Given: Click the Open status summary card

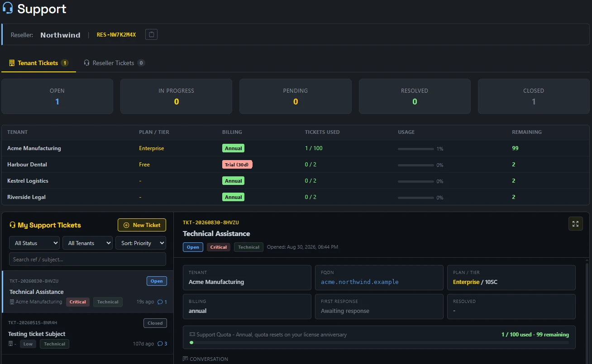Looking at the screenshot, I should (57, 96).
